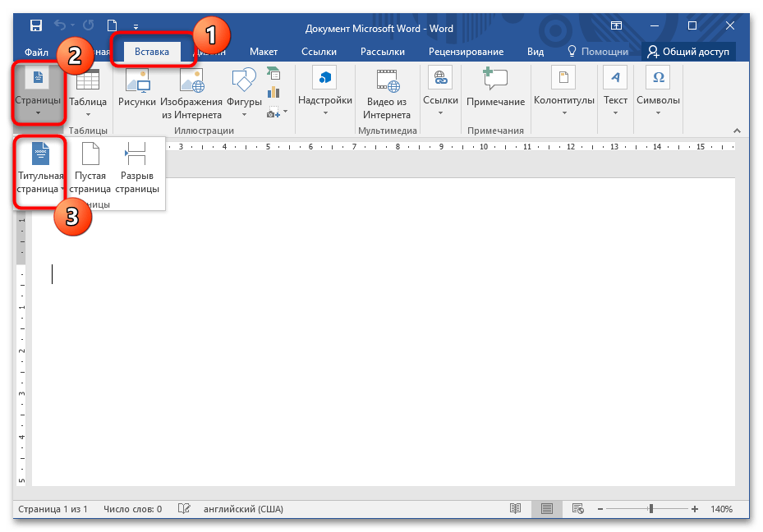Open the Customize Quick Access Toolbar arrow
The width and height of the screenshot is (763, 532).
pyautogui.click(x=136, y=27)
